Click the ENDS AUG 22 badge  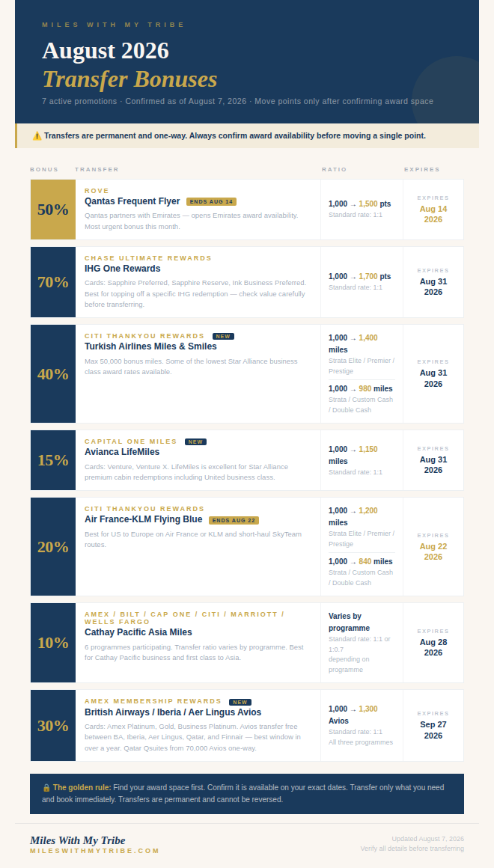click(234, 520)
